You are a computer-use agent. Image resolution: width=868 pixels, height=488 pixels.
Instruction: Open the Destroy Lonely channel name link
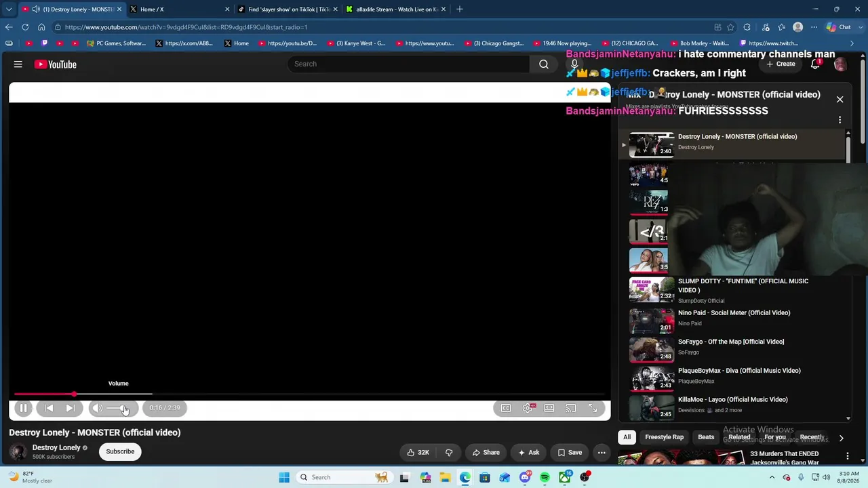coord(56,447)
